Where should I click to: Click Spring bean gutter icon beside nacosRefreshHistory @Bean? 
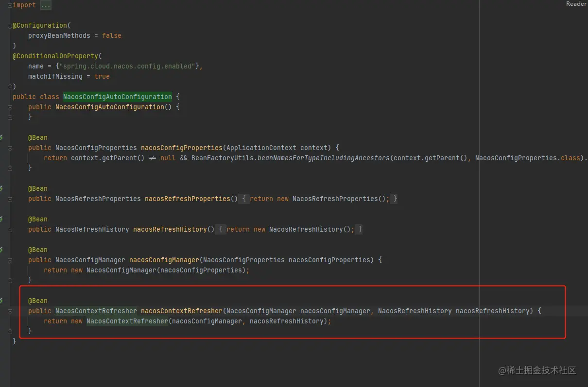[x=1, y=219]
